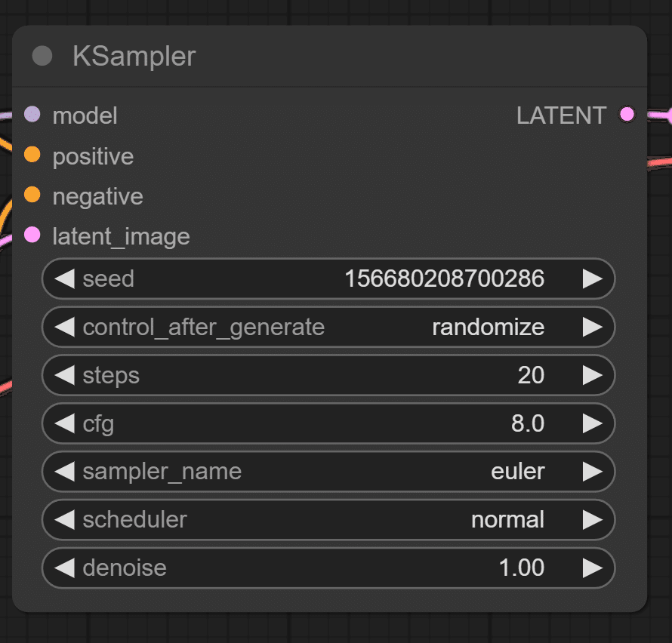This screenshot has height=643, width=672.
Task: Select previous control_after_generate option
Action: (65, 328)
